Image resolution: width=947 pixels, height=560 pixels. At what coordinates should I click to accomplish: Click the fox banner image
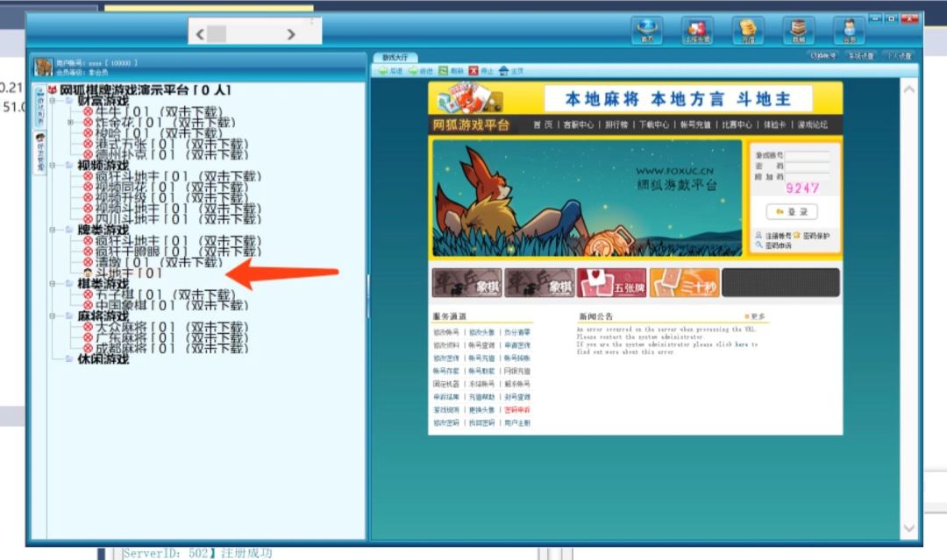[587, 199]
